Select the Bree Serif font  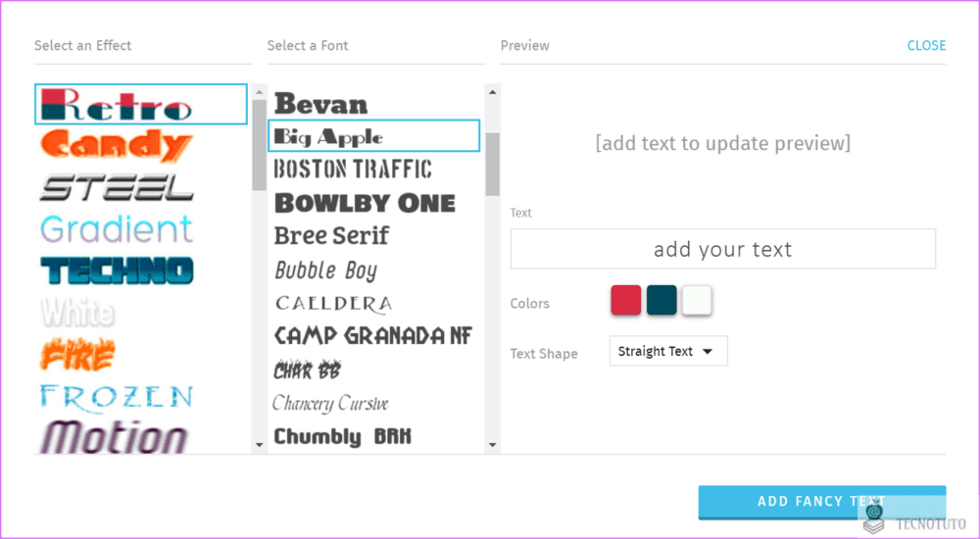331,236
